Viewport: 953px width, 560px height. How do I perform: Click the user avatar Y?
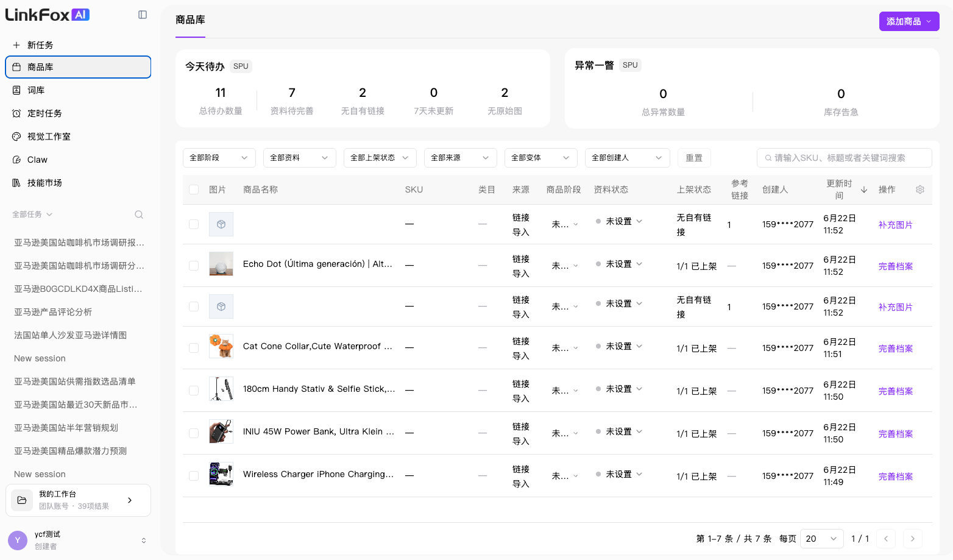coord(18,541)
